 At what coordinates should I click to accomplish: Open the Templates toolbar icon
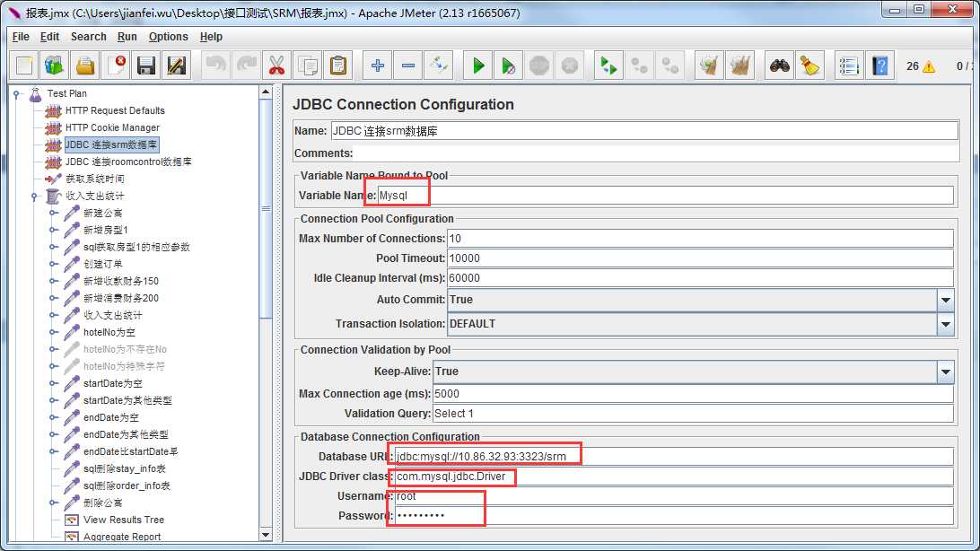point(55,66)
